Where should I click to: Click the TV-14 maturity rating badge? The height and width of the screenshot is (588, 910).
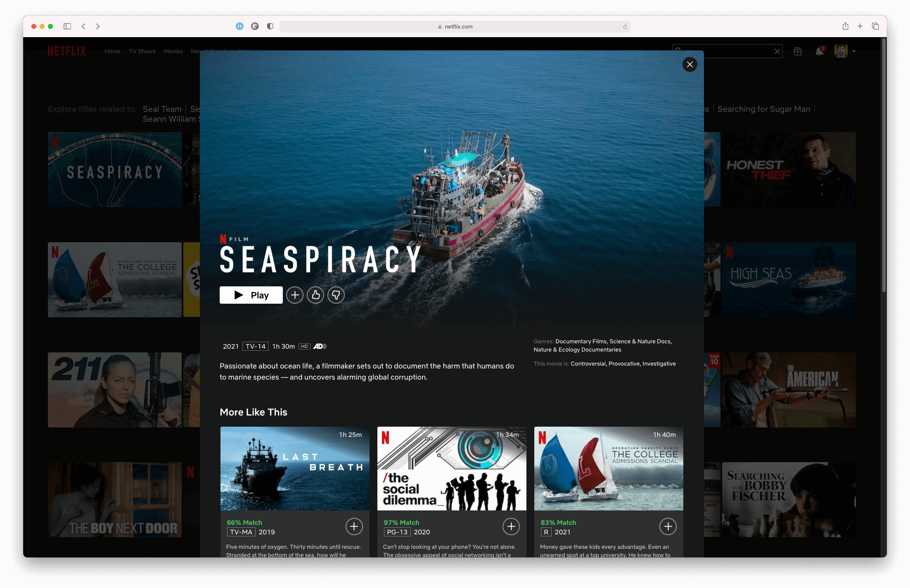pos(256,346)
